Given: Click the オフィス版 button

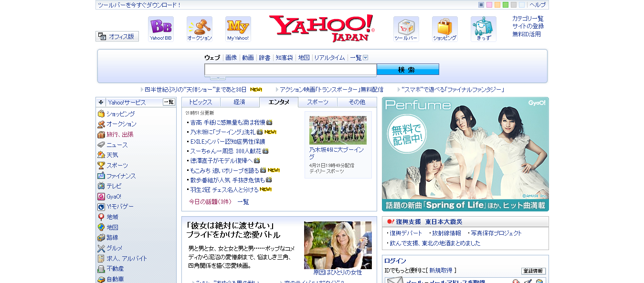Looking at the screenshot, I should [x=117, y=36].
